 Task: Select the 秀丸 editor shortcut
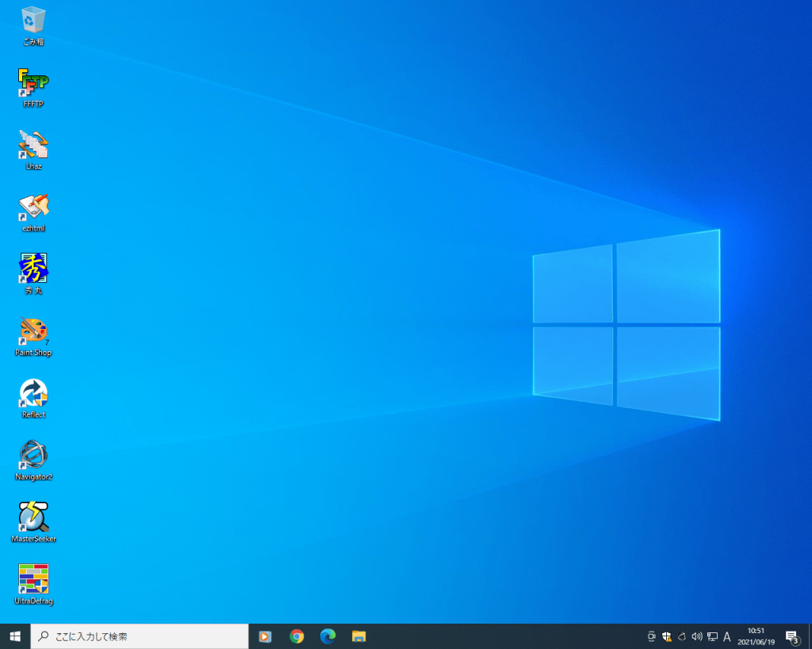33,274
